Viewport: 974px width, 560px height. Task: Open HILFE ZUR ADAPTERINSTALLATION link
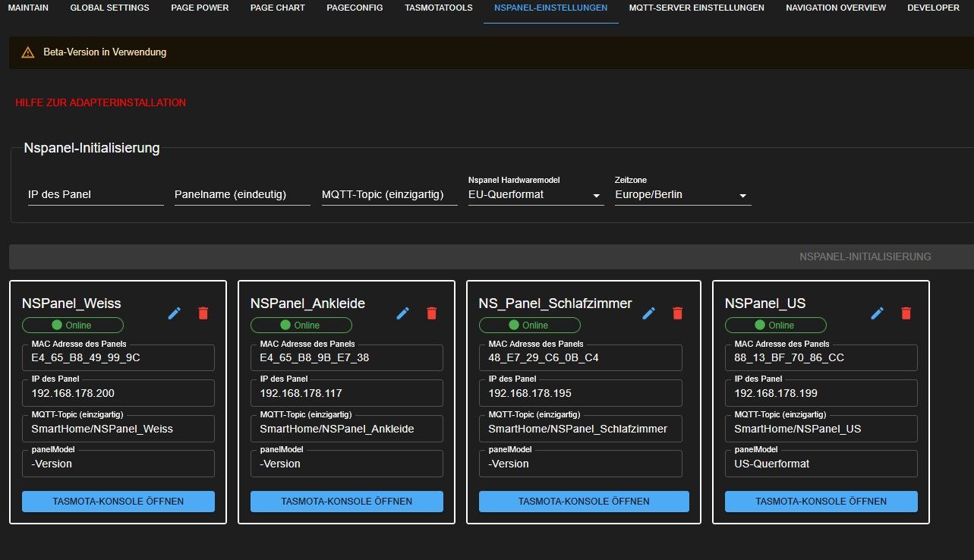[100, 102]
